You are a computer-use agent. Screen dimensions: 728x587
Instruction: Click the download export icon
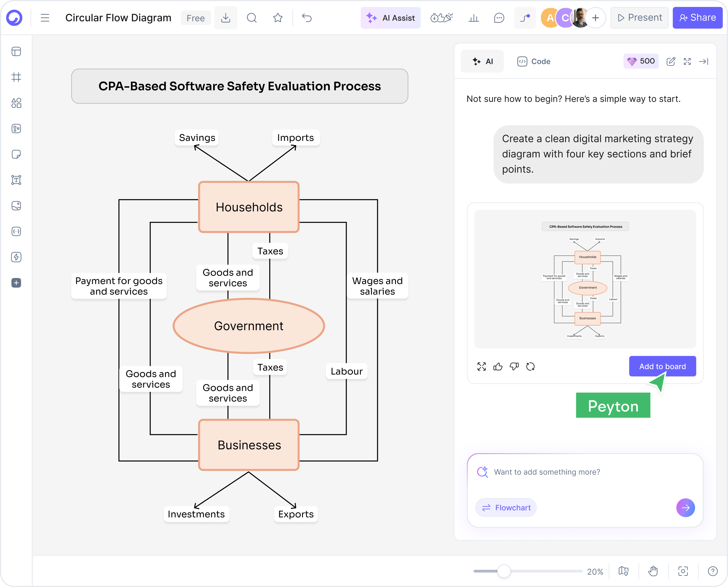tap(225, 18)
